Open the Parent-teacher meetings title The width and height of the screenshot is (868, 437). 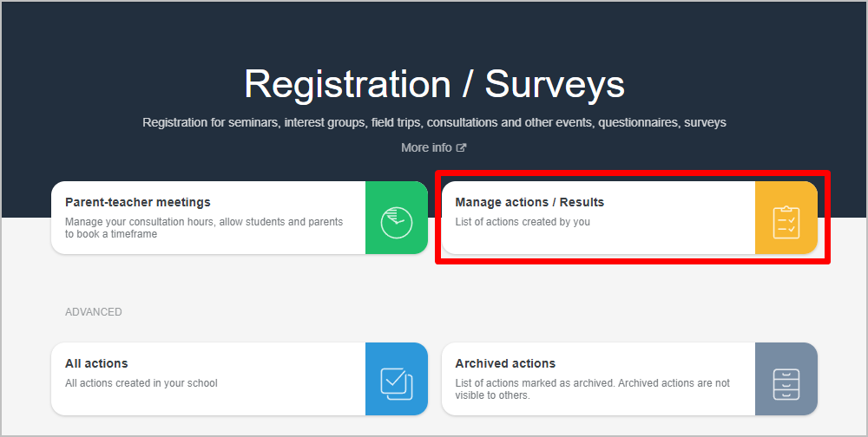point(138,202)
